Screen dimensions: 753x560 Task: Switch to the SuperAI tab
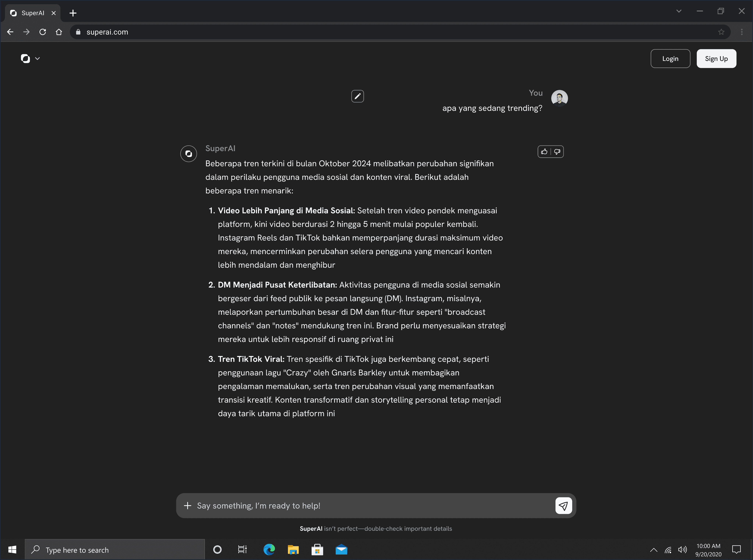coord(33,13)
